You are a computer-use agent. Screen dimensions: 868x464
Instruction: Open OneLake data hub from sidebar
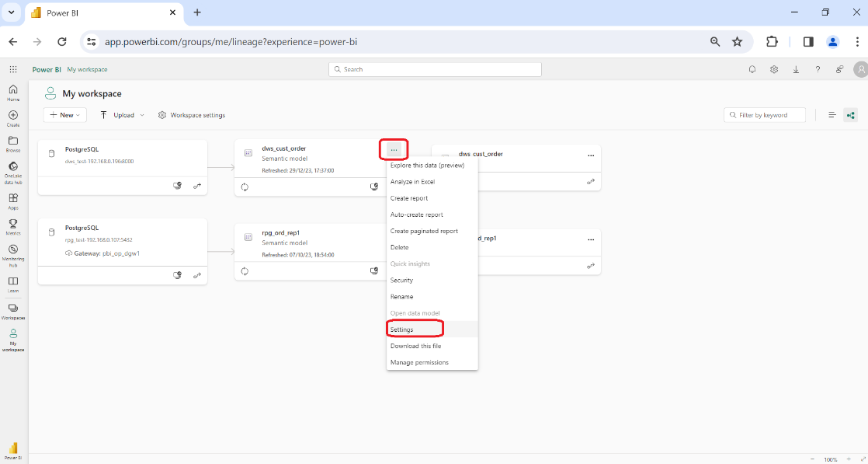pos(13,173)
